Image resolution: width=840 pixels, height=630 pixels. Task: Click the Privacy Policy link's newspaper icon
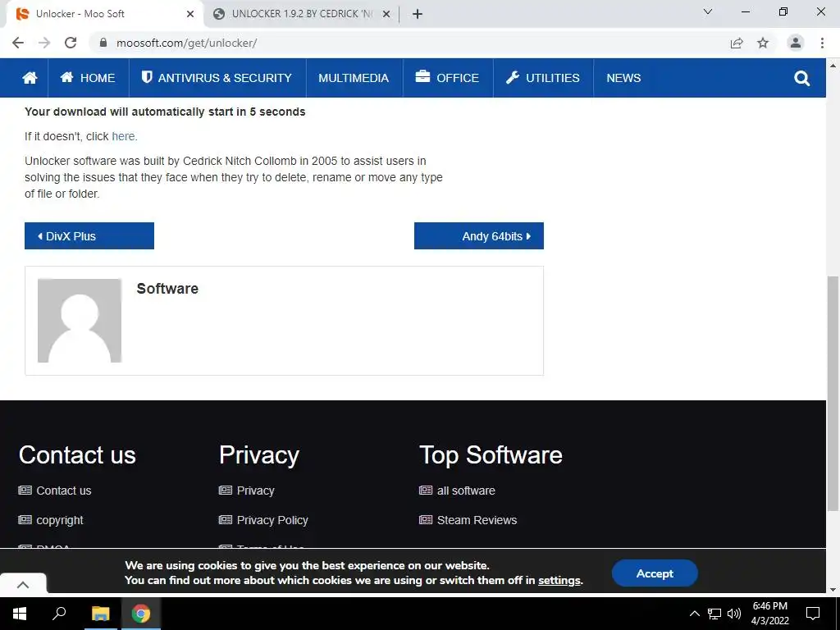226,519
